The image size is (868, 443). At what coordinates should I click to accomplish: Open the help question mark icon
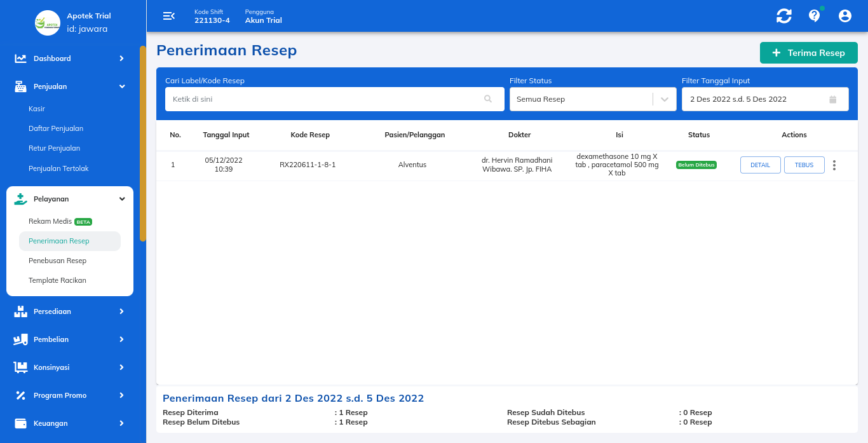[814, 16]
